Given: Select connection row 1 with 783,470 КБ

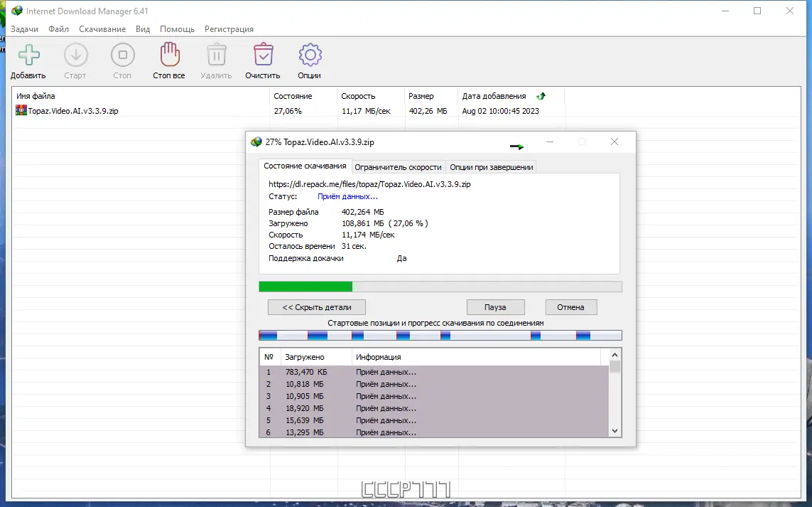Looking at the screenshot, I should coord(434,372).
